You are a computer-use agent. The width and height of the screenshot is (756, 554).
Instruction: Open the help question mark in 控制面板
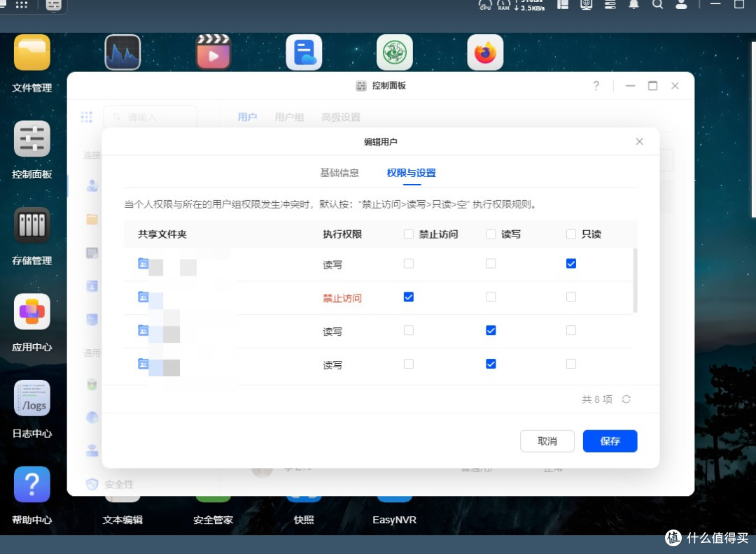pyautogui.click(x=596, y=86)
